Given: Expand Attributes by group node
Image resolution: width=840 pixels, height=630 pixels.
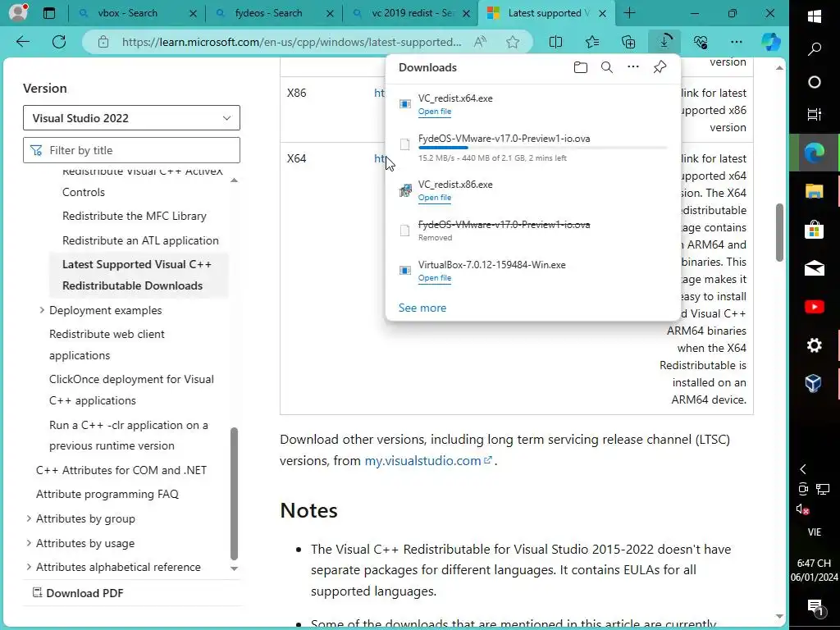Looking at the screenshot, I should pos(29,518).
